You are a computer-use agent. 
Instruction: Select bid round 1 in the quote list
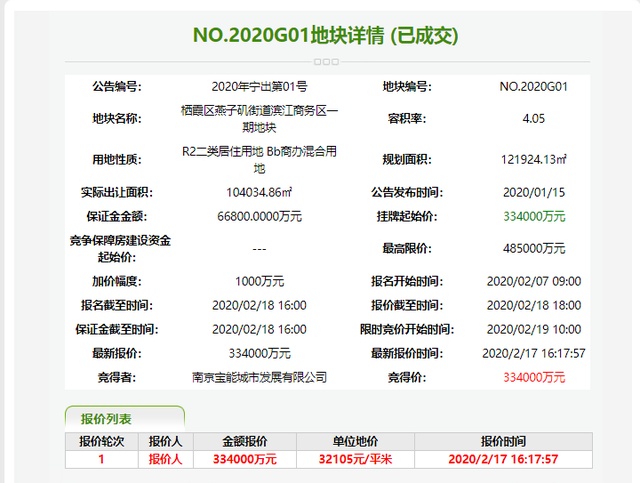tap(100, 459)
